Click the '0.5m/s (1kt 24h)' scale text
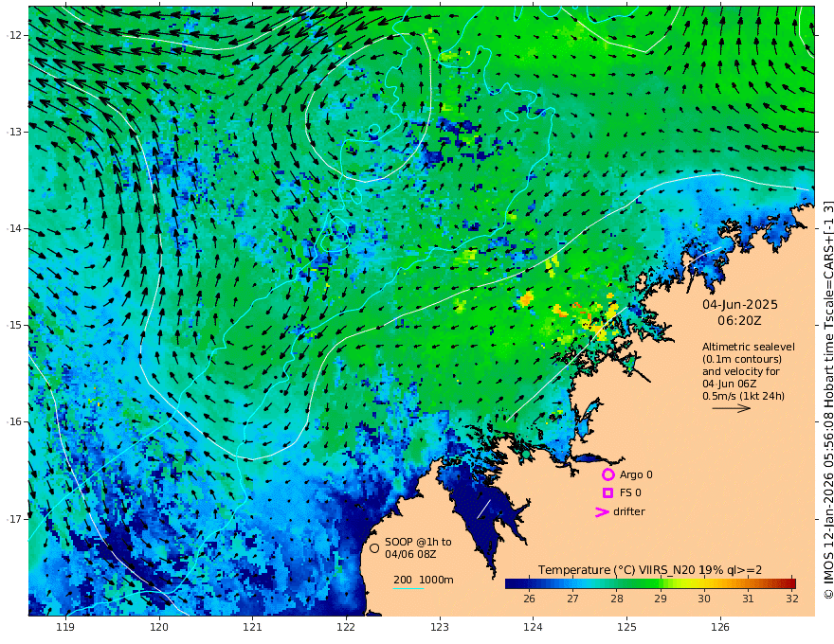The height and width of the screenshot is (644, 834). point(743,396)
